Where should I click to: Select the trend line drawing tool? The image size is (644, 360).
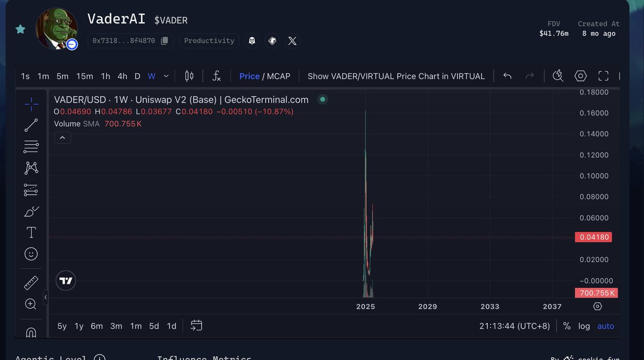tap(31, 125)
